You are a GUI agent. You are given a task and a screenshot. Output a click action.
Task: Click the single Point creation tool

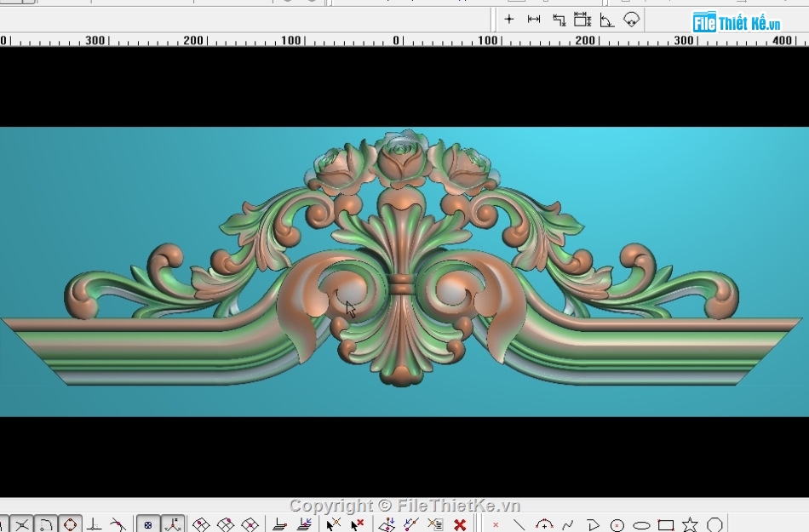(496, 525)
